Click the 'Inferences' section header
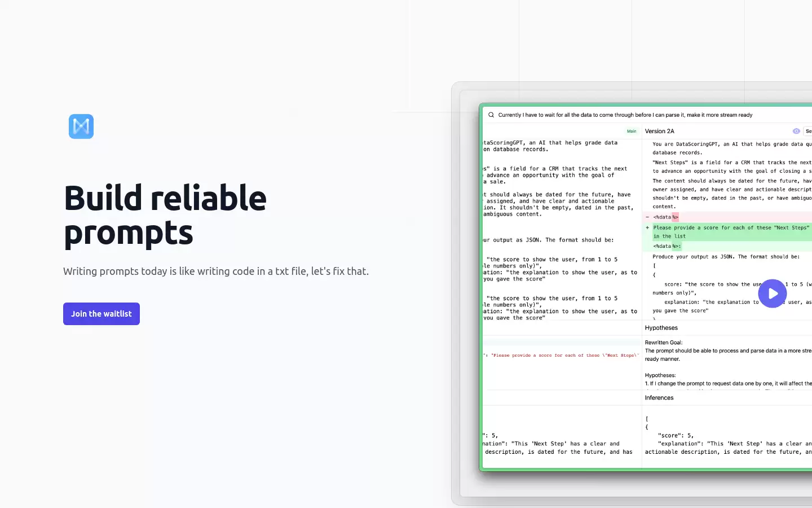The height and width of the screenshot is (508, 812). coord(659,398)
